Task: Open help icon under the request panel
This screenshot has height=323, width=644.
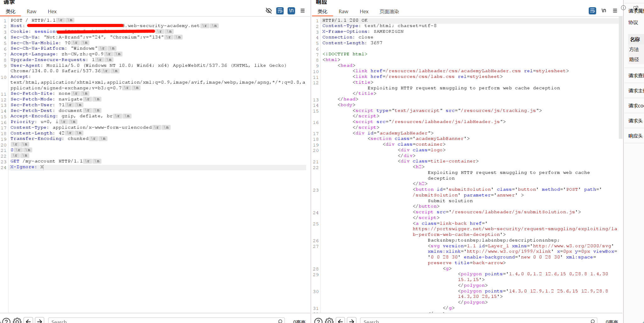Action: (6, 320)
